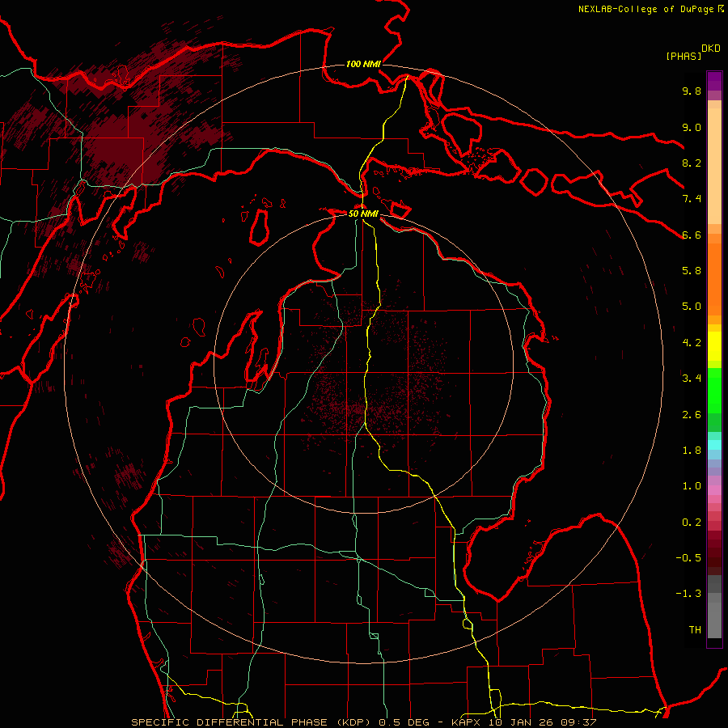Screen dimensions: 728x728
Task: Click the 50 NMI range ring label
Action: 363,214
